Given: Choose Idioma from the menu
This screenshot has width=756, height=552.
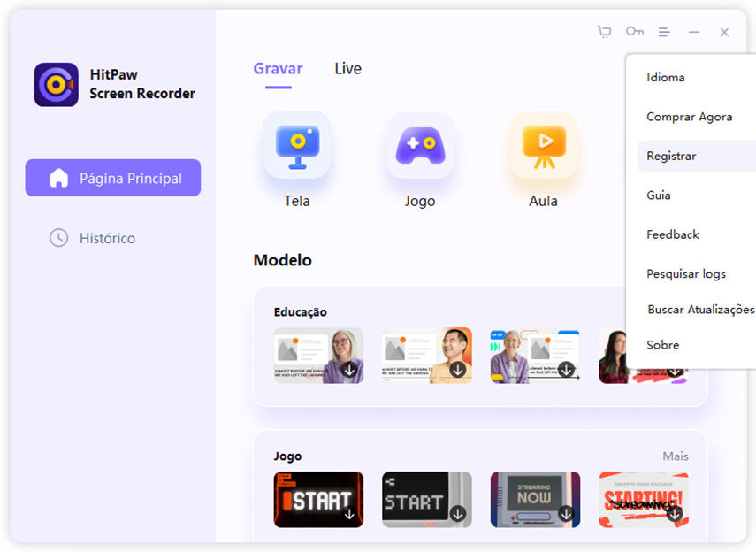Looking at the screenshot, I should 666,78.
